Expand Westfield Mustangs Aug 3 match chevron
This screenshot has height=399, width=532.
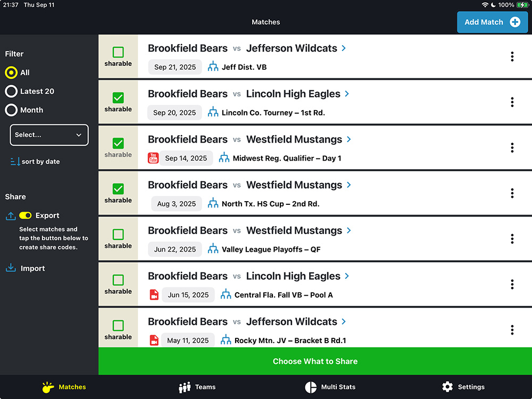(349, 185)
